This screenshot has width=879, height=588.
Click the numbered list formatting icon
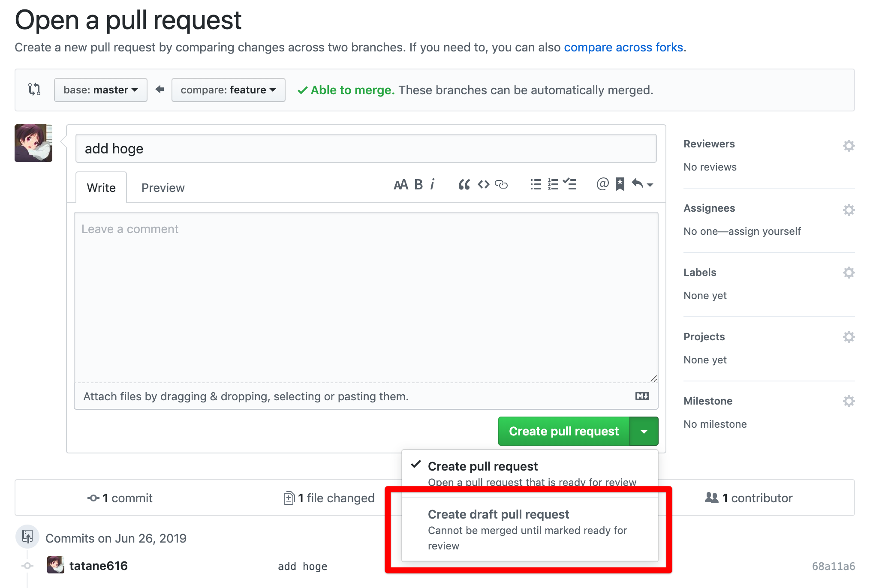[553, 184]
